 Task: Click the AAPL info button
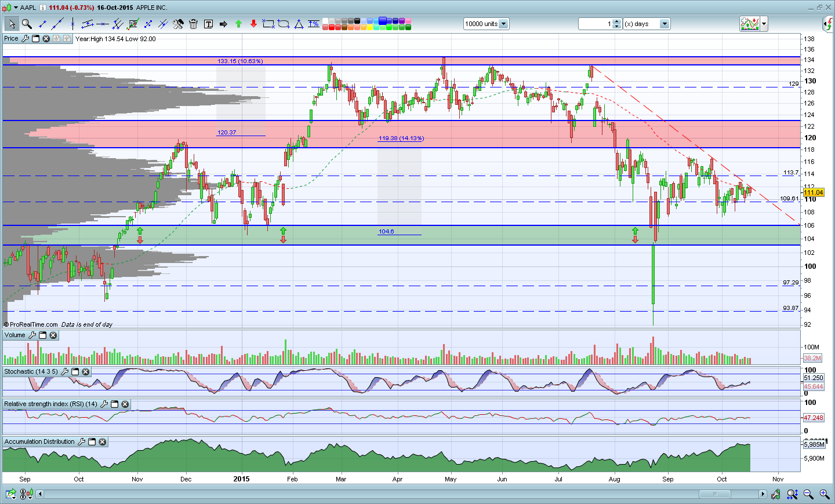42,8
